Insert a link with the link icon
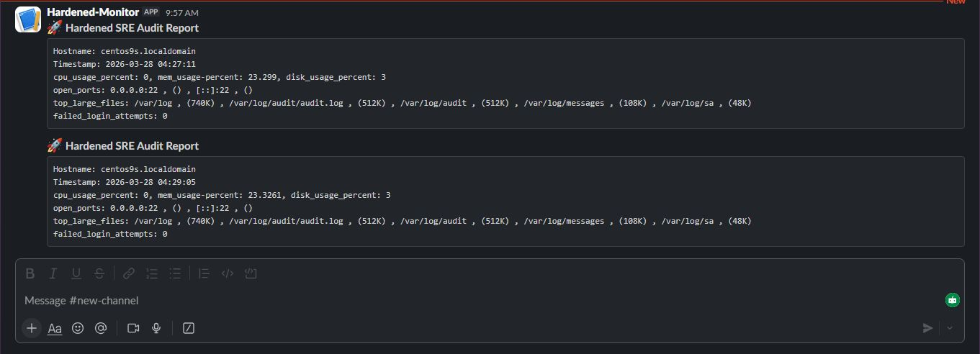 click(129, 273)
